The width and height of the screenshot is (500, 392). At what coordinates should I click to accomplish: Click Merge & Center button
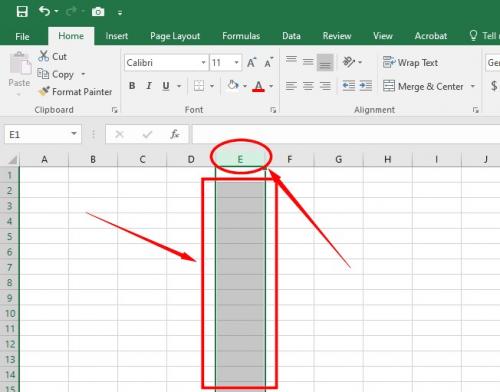(x=423, y=86)
